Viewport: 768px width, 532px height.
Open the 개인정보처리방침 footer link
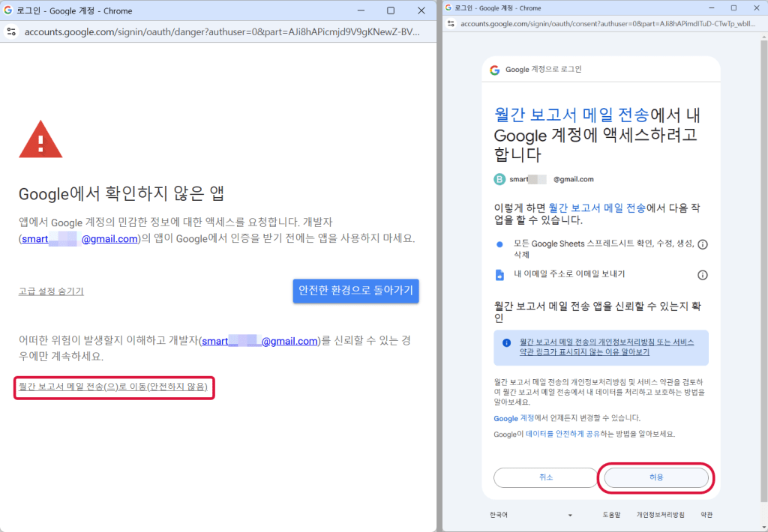pos(660,516)
